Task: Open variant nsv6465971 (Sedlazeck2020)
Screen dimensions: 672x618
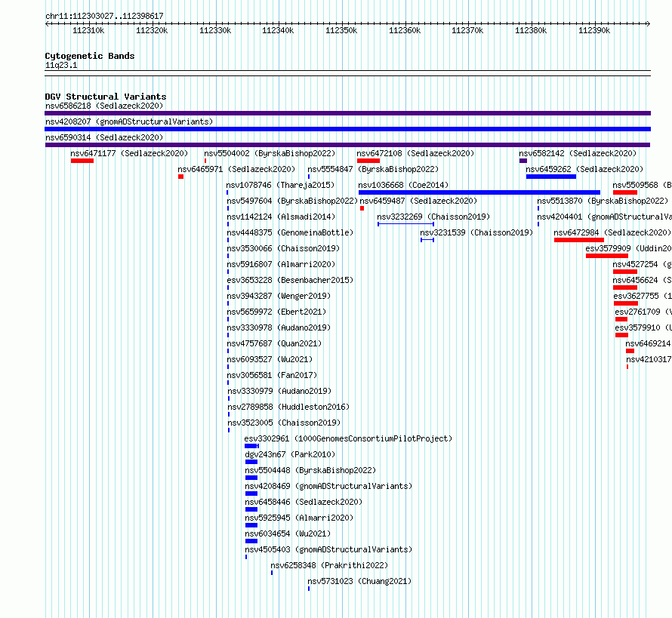Action: (236, 169)
